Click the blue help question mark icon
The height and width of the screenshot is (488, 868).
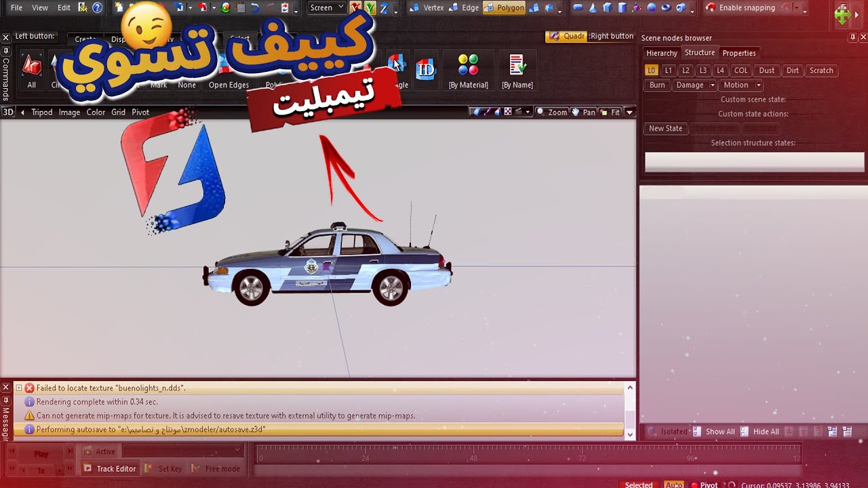tap(97, 7)
